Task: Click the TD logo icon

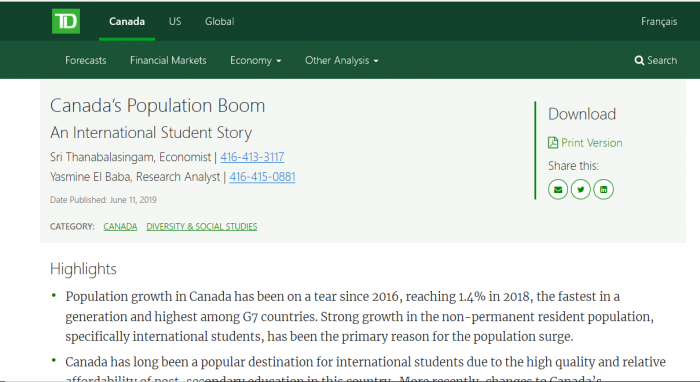Action: (x=66, y=21)
